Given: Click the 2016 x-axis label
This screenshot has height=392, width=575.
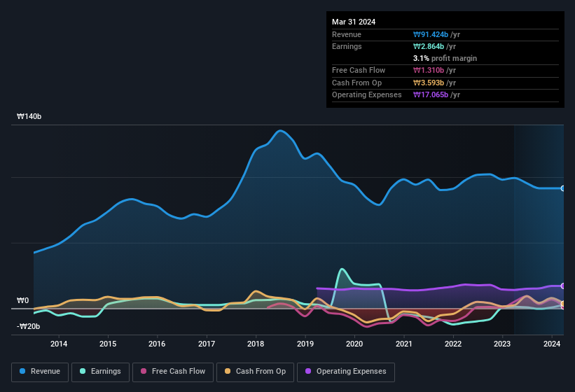Looking at the screenshot, I should [x=157, y=344].
